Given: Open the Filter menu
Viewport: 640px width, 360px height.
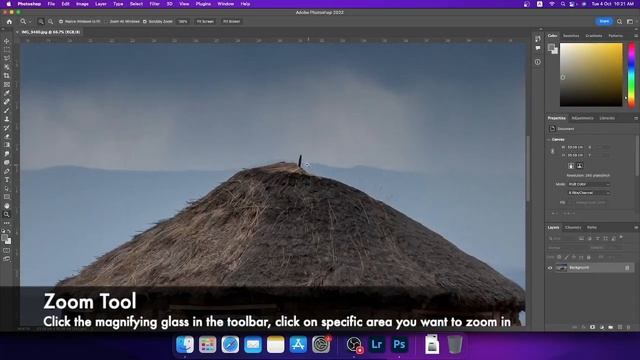Looking at the screenshot, I should (154, 4).
